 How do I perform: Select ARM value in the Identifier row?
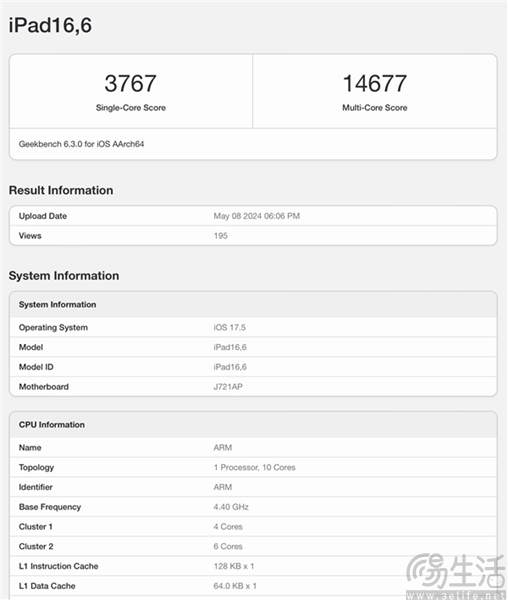click(x=223, y=487)
